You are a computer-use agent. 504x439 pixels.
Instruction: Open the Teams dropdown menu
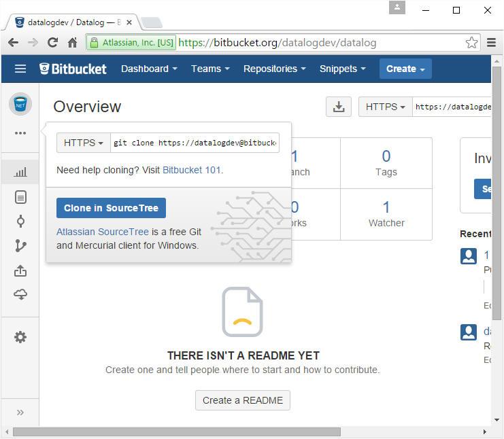pyautogui.click(x=210, y=69)
